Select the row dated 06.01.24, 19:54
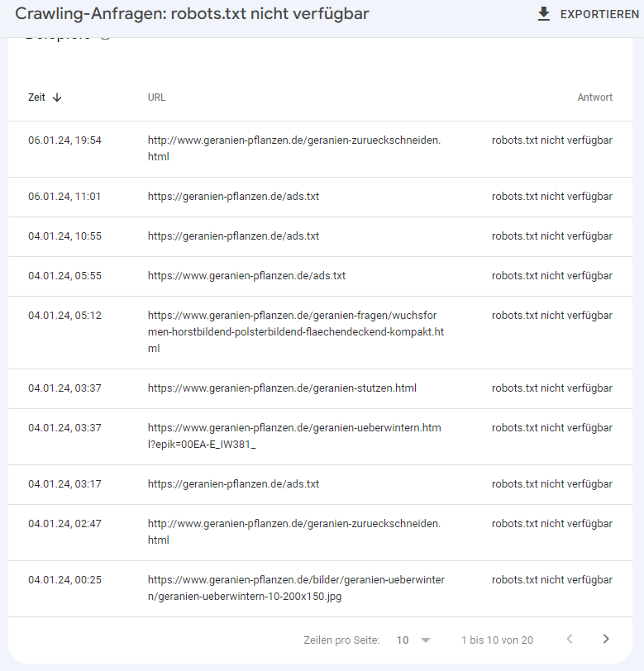 click(x=320, y=149)
